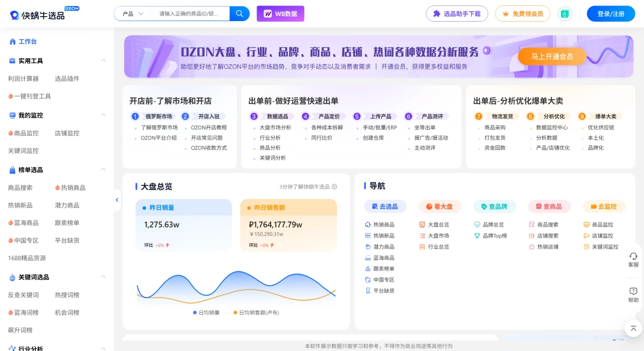
Task: Open 品牌总览 in the navigation panel
Action: click(x=489, y=225)
